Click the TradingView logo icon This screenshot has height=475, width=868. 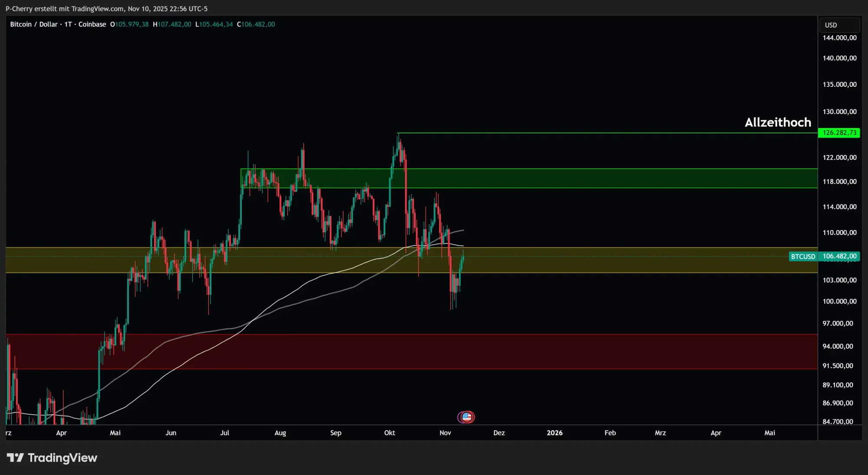(x=15, y=458)
